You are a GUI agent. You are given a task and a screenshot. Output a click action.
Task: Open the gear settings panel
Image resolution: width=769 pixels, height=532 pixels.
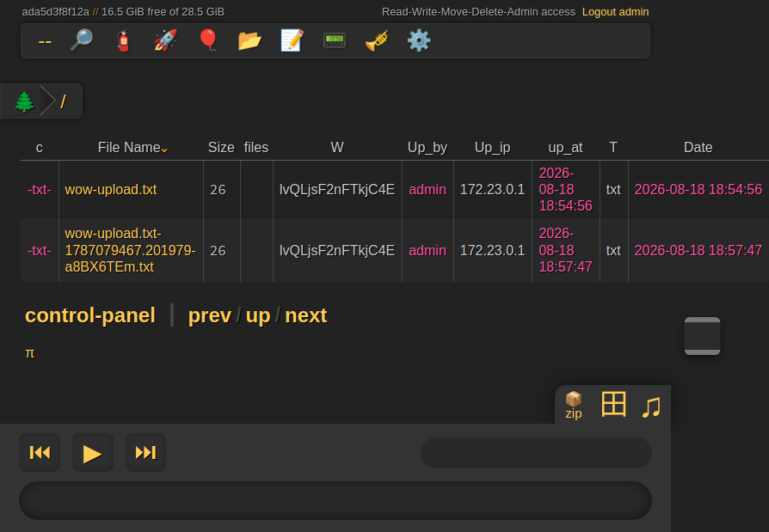click(x=419, y=40)
